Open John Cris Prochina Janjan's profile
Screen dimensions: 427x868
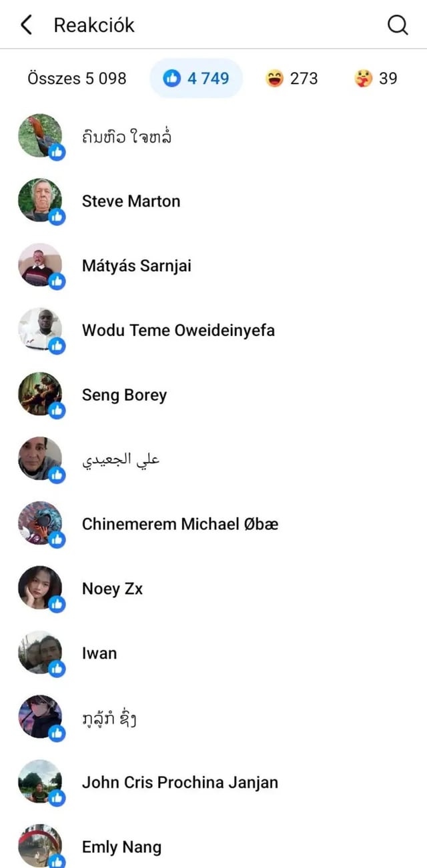[x=180, y=783]
